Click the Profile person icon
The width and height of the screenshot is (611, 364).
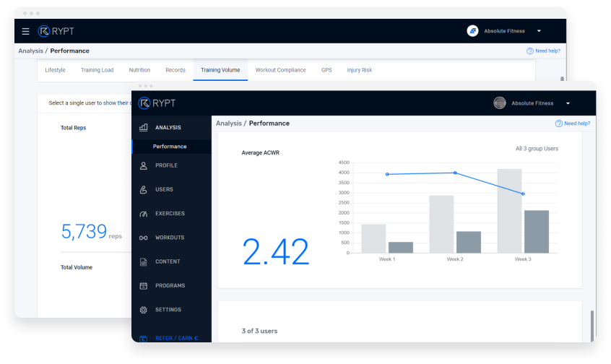click(143, 165)
